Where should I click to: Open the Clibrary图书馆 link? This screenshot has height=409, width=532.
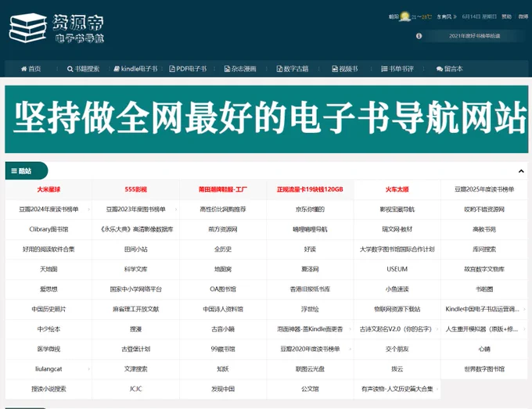click(x=49, y=230)
